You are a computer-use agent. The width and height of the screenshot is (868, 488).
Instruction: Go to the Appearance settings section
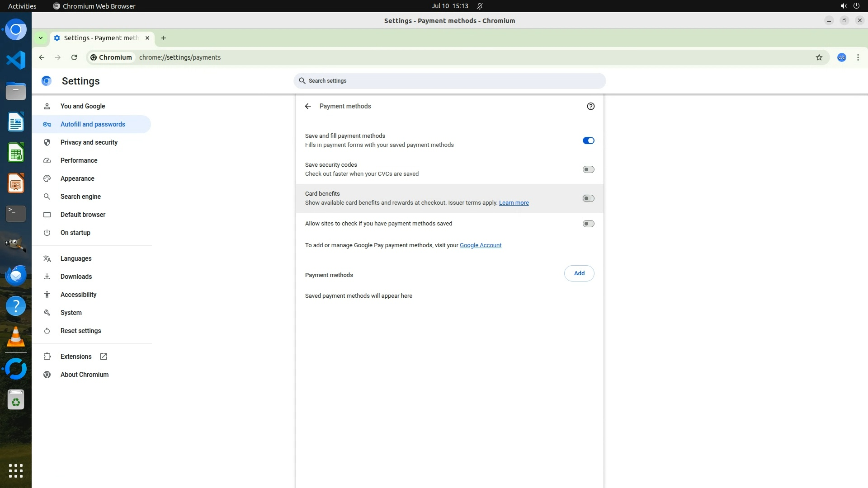pyautogui.click(x=77, y=178)
